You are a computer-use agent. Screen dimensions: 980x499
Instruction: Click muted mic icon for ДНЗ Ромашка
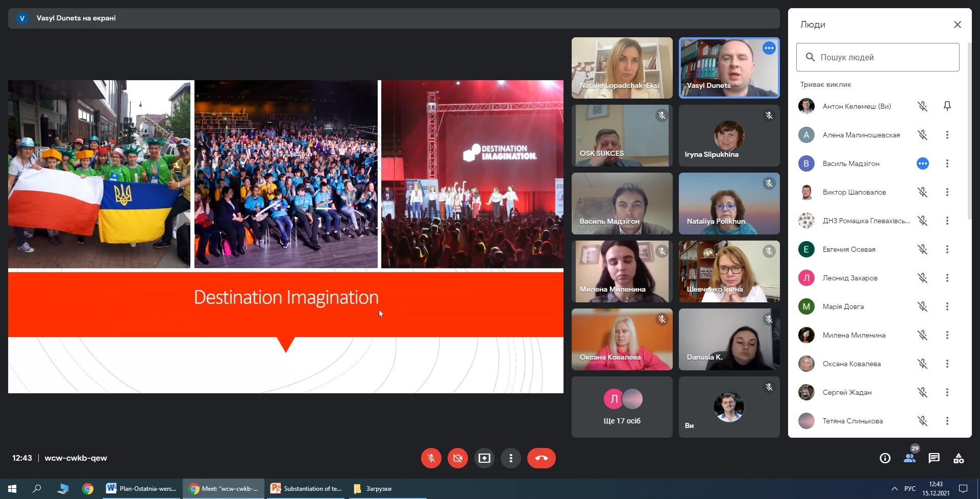[x=922, y=221]
